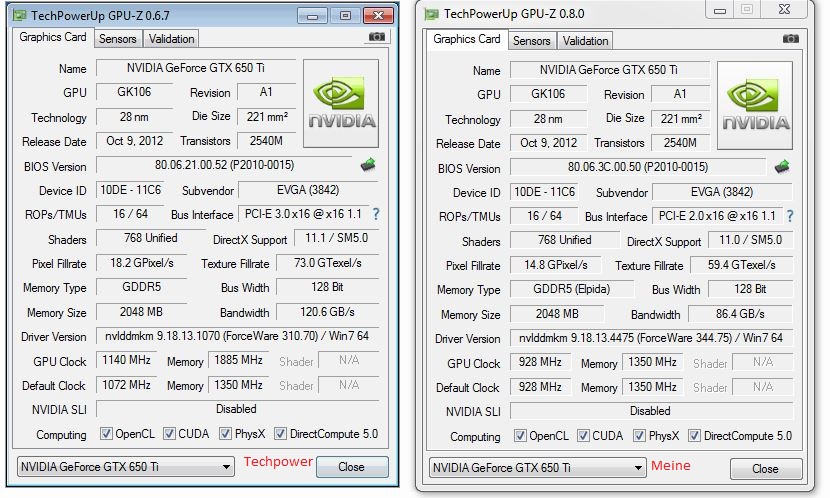Image resolution: width=830 pixels, height=498 pixels.
Task: Click the Close button in GPU-Z 0.8.0
Action: (x=766, y=469)
